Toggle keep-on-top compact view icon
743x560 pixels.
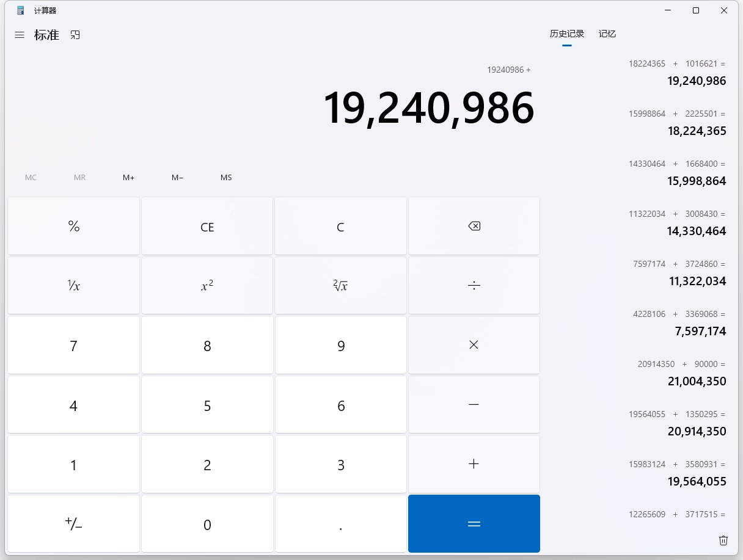(x=75, y=35)
